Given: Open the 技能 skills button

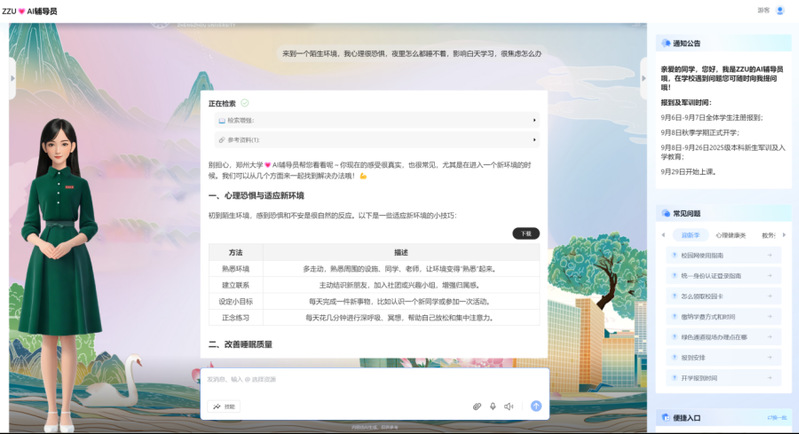Looking at the screenshot, I should click(x=224, y=406).
